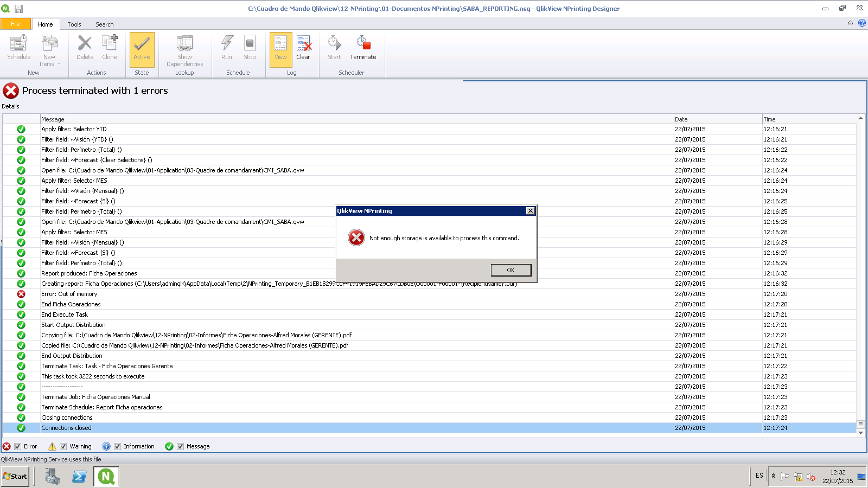The height and width of the screenshot is (488, 868).
Task: Select 'End Ficha Operaciones' row
Action: pos(429,304)
